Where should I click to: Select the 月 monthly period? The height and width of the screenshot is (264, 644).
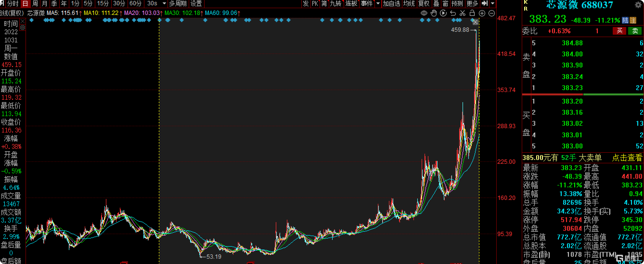(45, 4)
